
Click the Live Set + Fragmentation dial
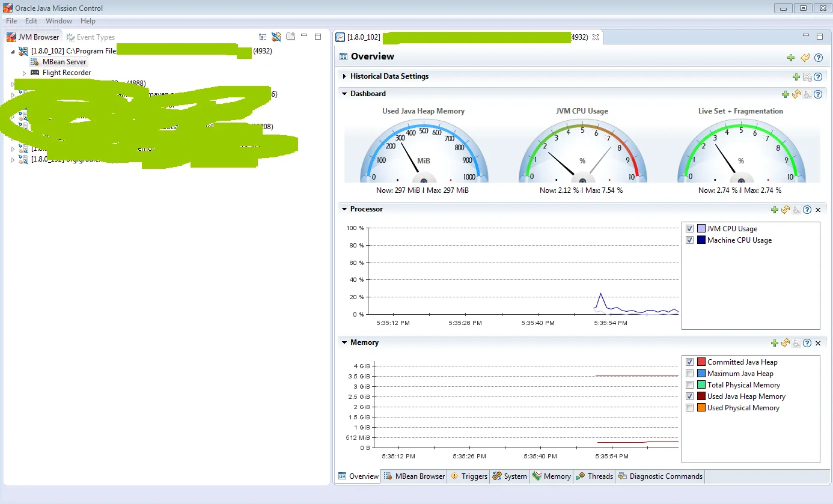[x=741, y=151]
